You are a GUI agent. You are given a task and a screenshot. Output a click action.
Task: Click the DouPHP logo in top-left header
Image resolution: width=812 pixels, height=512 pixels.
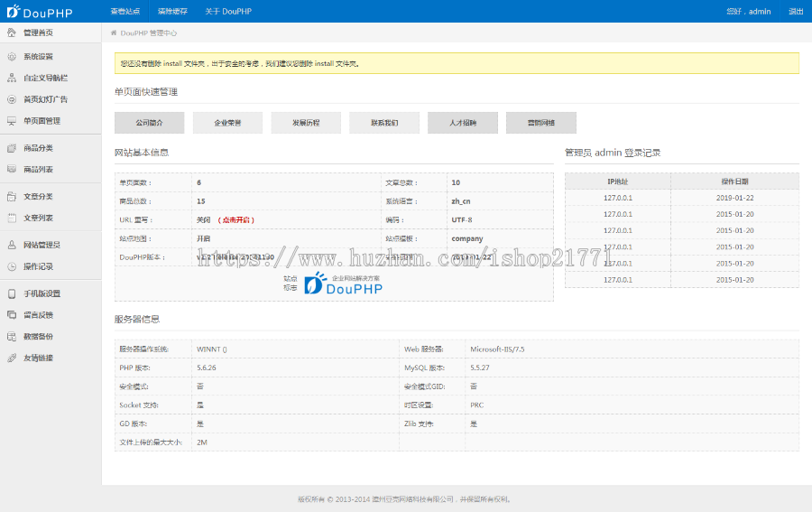[x=40, y=11]
